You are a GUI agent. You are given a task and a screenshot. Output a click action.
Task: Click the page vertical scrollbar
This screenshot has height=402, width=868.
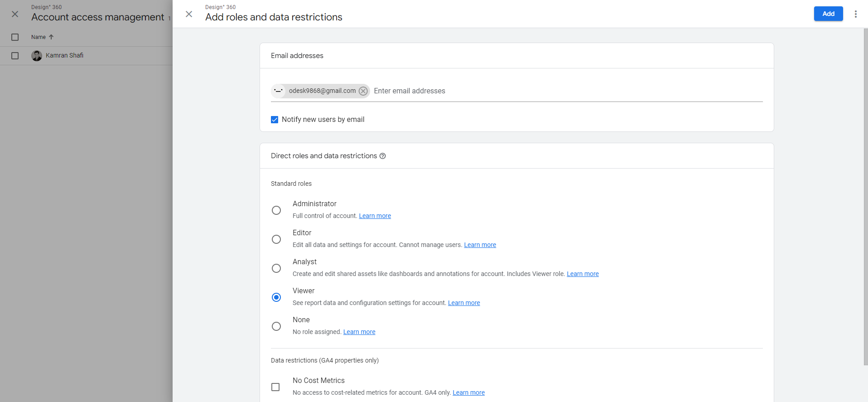pyautogui.click(x=865, y=197)
